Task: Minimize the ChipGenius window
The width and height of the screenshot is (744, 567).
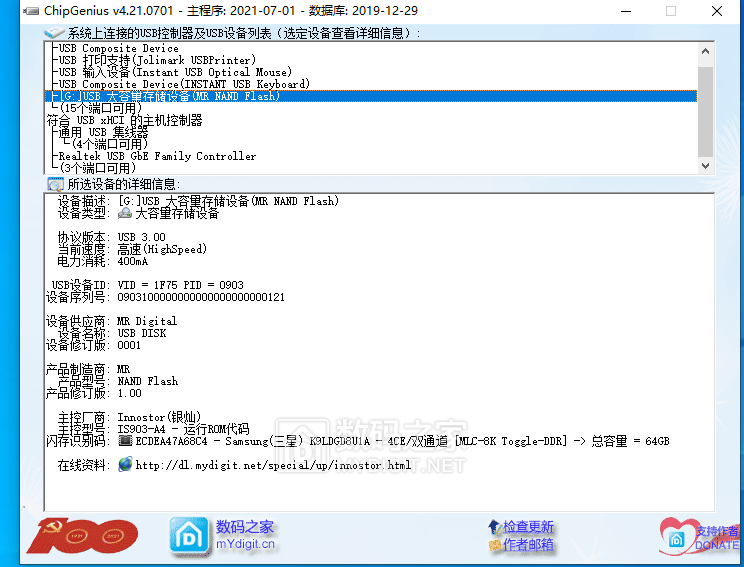Action: [x=626, y=11]
